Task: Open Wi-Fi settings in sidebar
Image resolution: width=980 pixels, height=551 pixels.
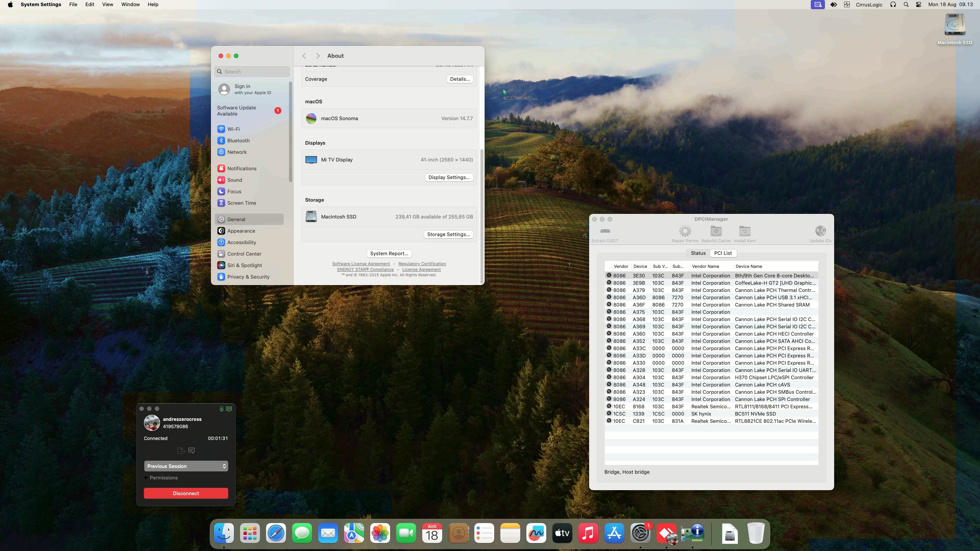Action: click(233, 129)
